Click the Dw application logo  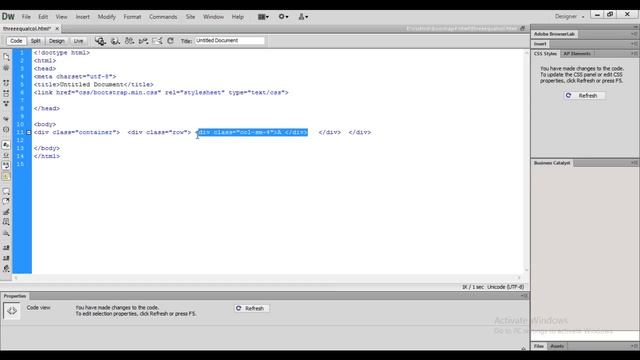pyautogui.click(x=8, y=17)
